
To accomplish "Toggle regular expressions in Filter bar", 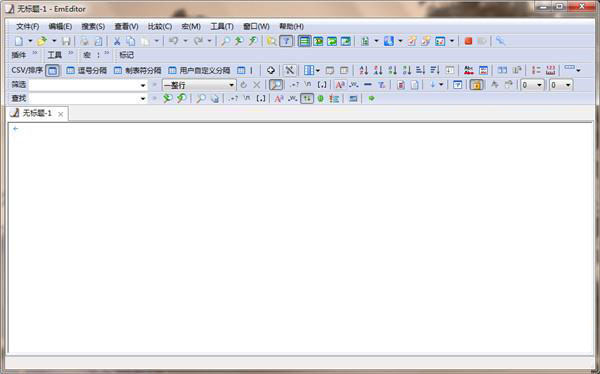I will tap(294, 85).
